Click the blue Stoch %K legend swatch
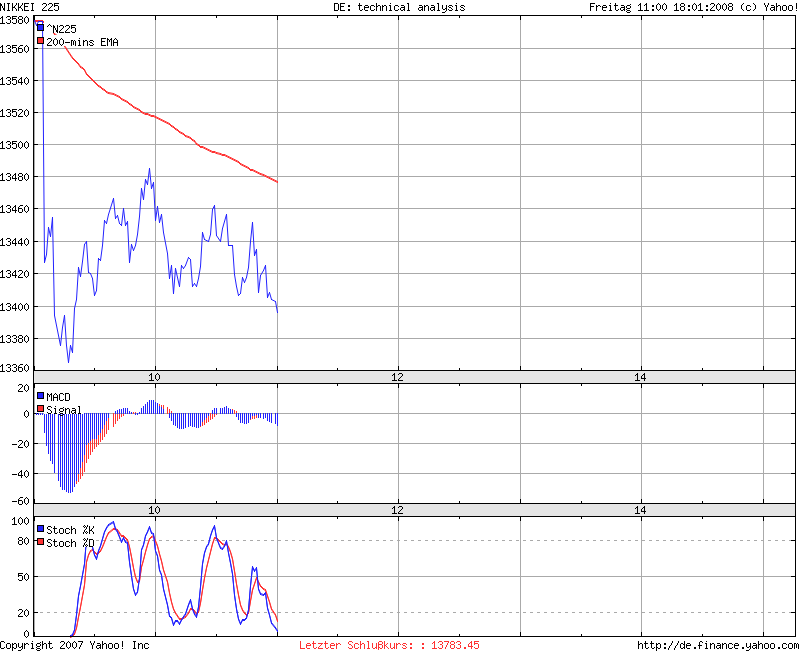This screenshot has height=651, width=800. point(40,529)
